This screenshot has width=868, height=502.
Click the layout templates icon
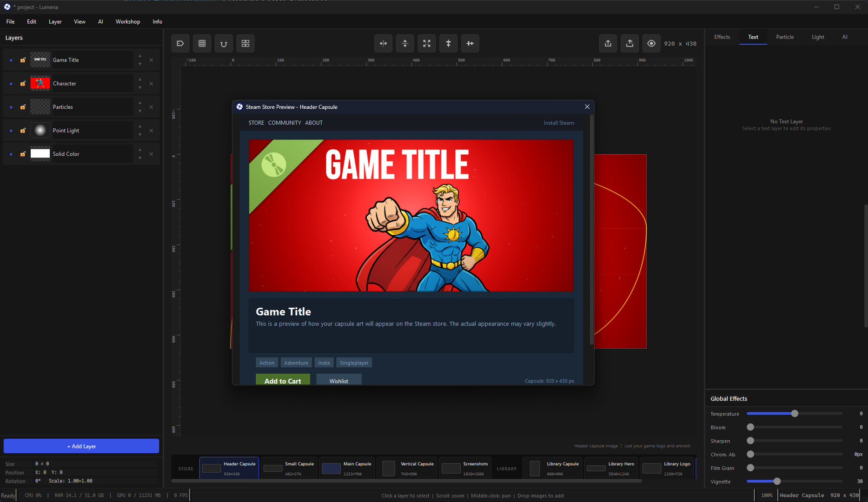pyautogui.click(x=245, y=43)
